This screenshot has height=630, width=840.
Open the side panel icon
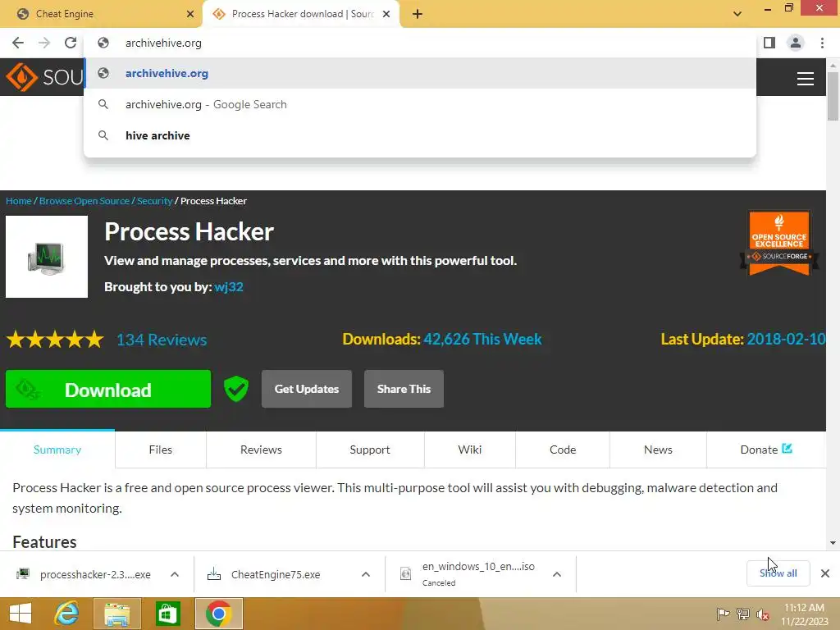[x=769, y=43]
